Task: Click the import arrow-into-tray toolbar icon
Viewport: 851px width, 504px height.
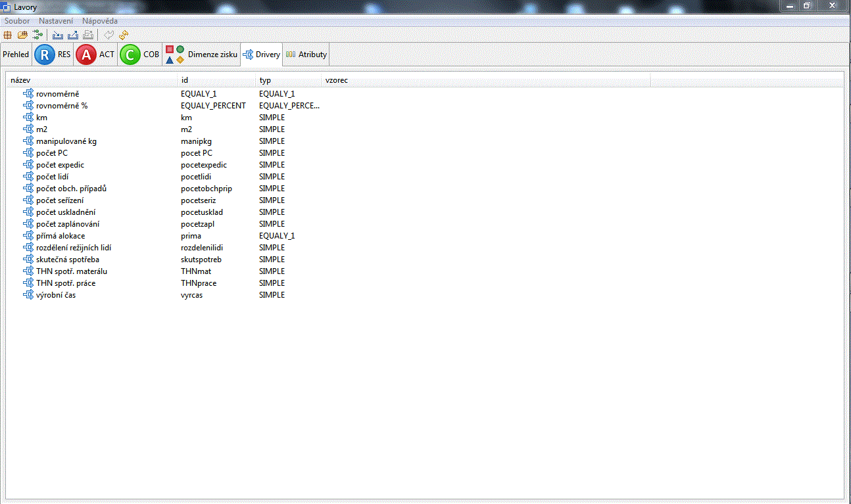Action: (x=58, y=34)
